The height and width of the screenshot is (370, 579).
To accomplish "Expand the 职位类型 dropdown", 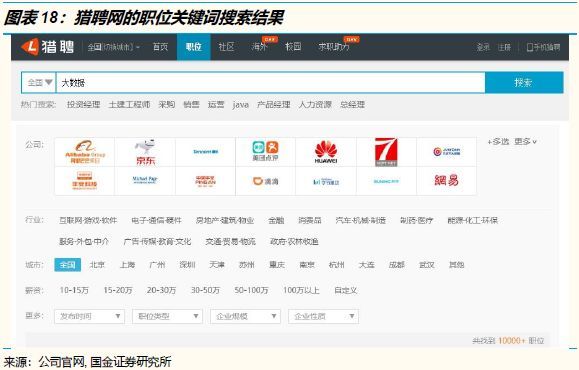I will click(167, 316).
